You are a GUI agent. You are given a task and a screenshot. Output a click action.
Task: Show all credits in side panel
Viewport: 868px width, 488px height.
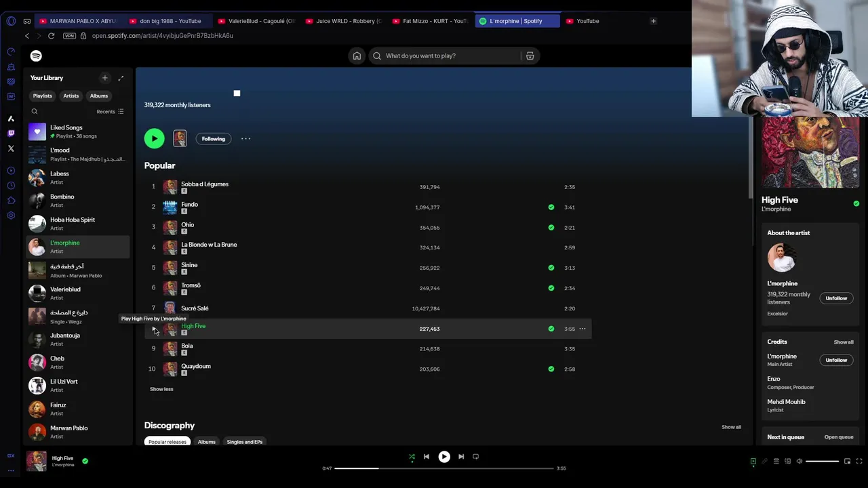point(844,342)
